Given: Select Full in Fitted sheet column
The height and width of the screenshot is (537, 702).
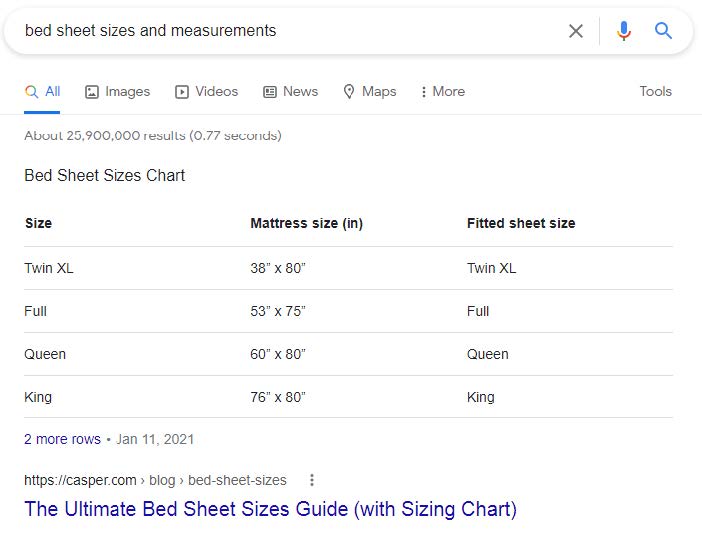Looking at the screenshot, I should pyautogui.click(x=478, y=311).
